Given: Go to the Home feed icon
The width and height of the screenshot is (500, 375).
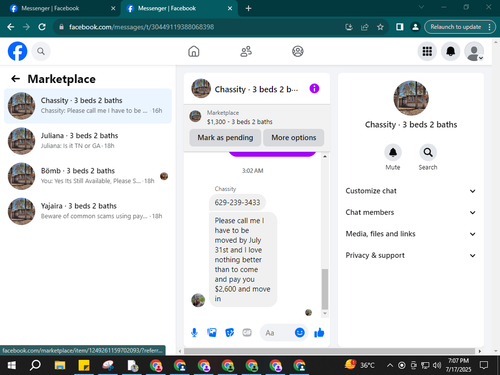Looking at the screenshot, I should click(194, 51).
